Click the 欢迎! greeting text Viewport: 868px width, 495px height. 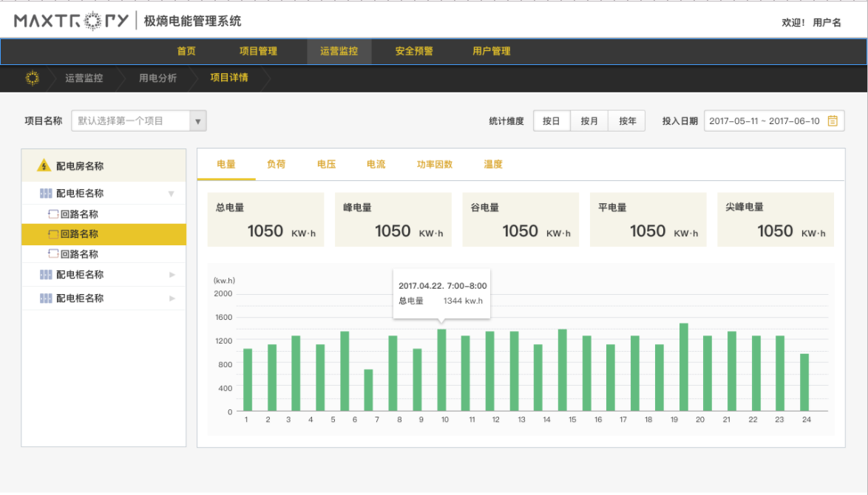[793, 23]
